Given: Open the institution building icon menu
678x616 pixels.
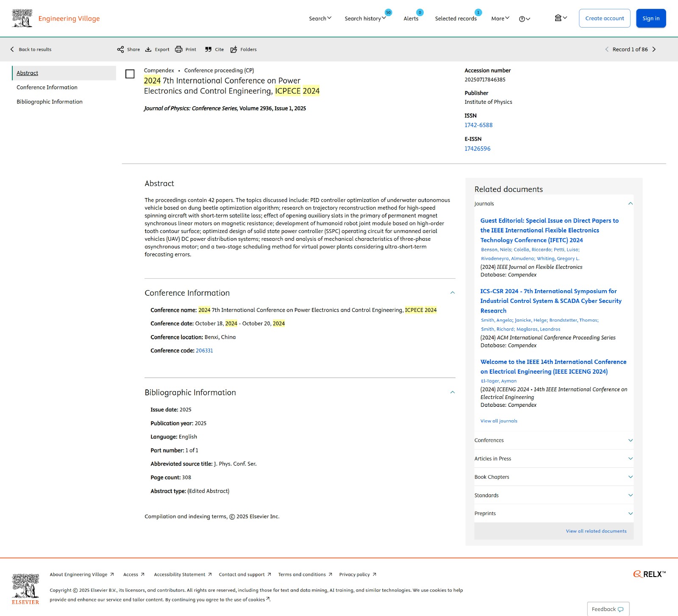Looking at the screenshot, I should point(561,18).
